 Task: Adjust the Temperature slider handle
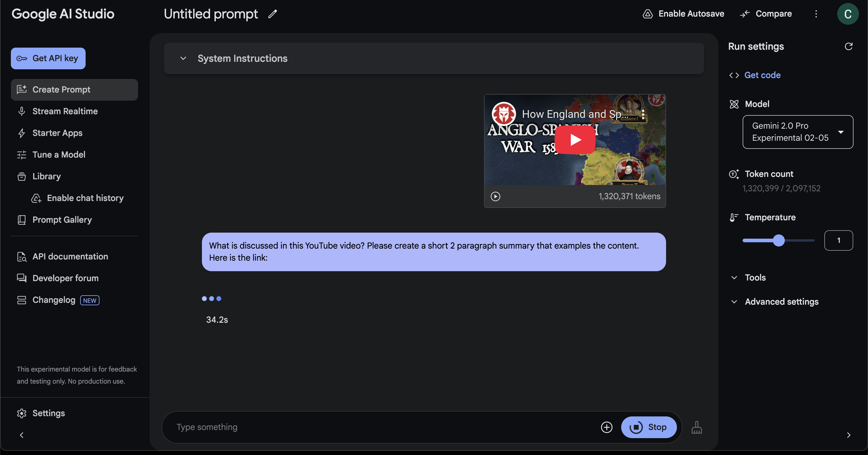tap(778, 240)
